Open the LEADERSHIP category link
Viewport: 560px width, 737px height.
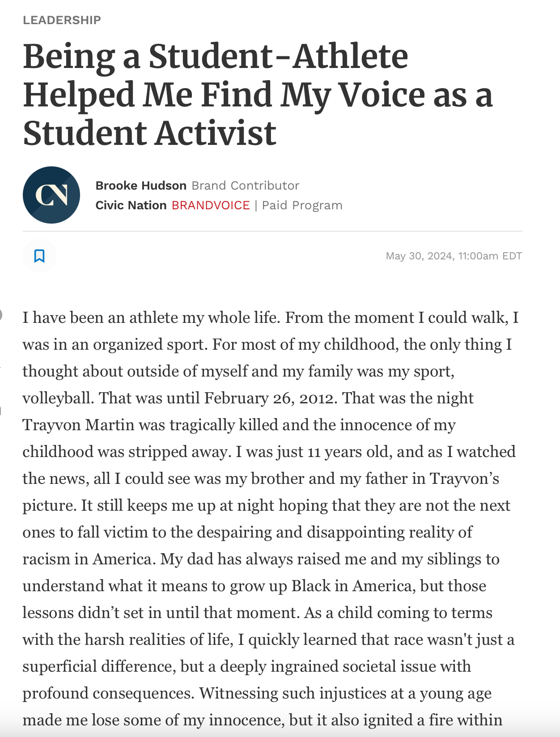(x=62, y=20)
